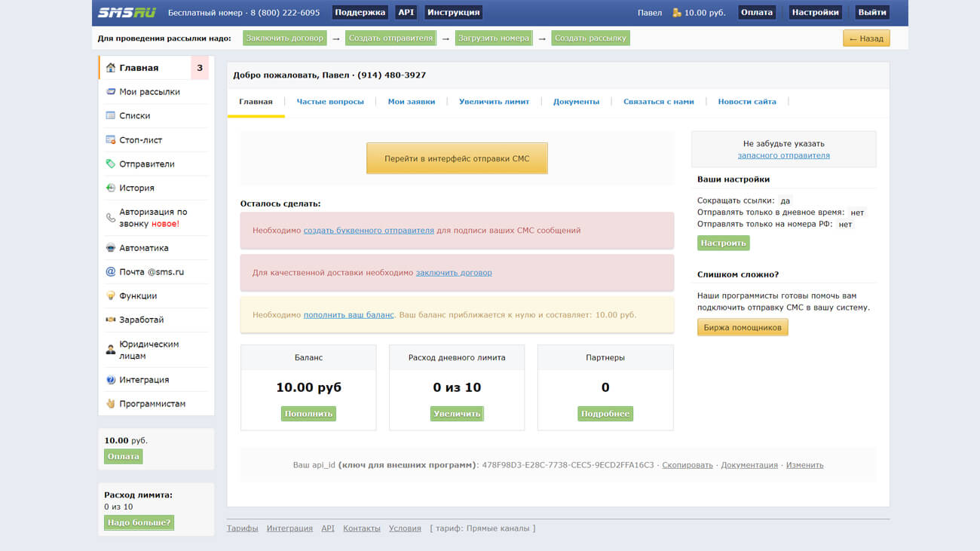
Task: Select the Увеличить лимит tab
Action: point(494,102)
